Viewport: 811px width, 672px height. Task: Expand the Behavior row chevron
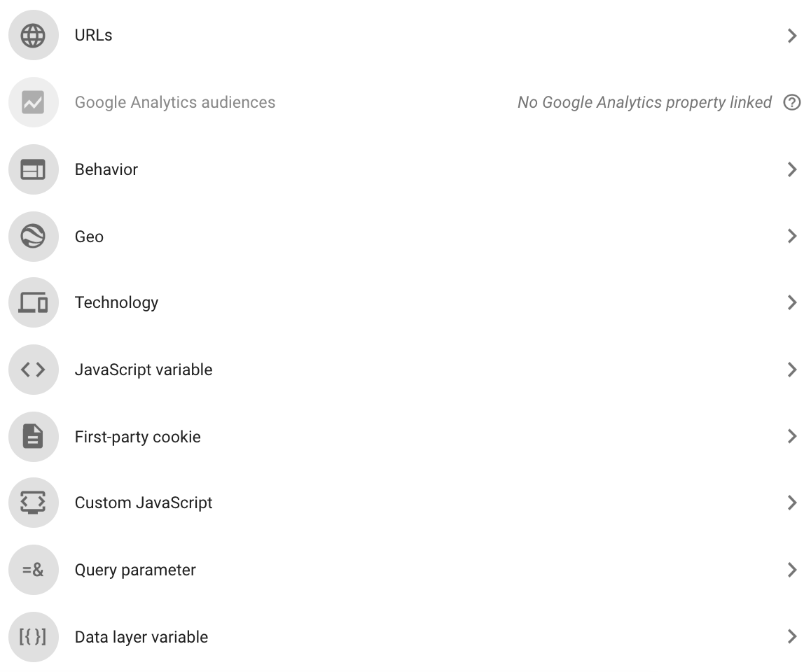pos(792,169)
